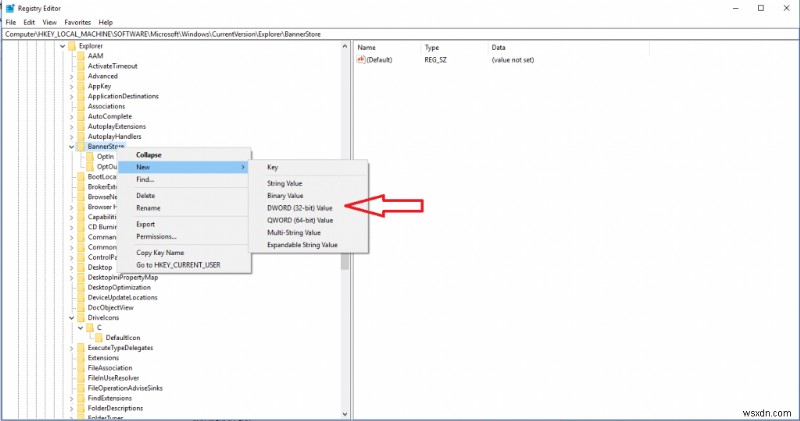Image resolution: width=800 pixels, height=421 pixels.
Task: Click the registry path address bar
Action: click(399, 34)
